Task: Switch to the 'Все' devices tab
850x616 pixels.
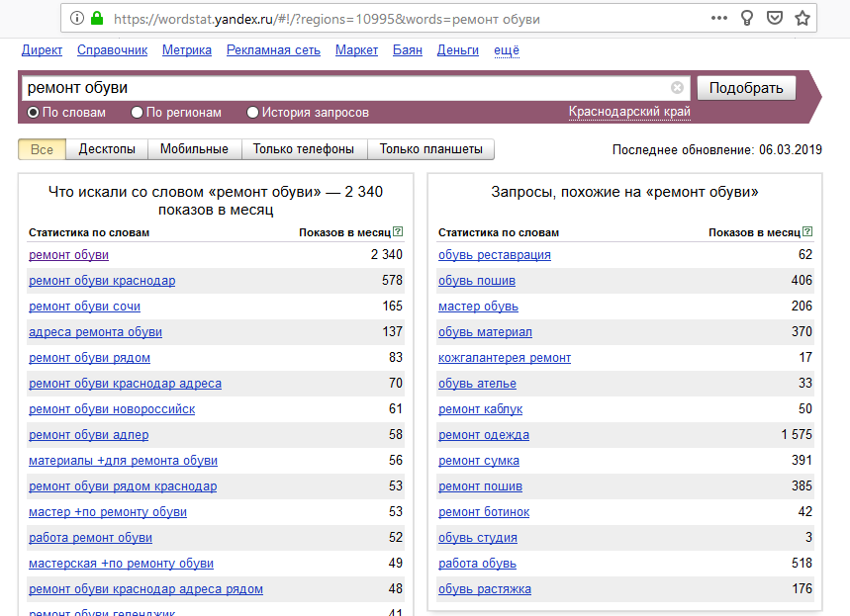Action: pyautogui.click(x=42, y=149)
